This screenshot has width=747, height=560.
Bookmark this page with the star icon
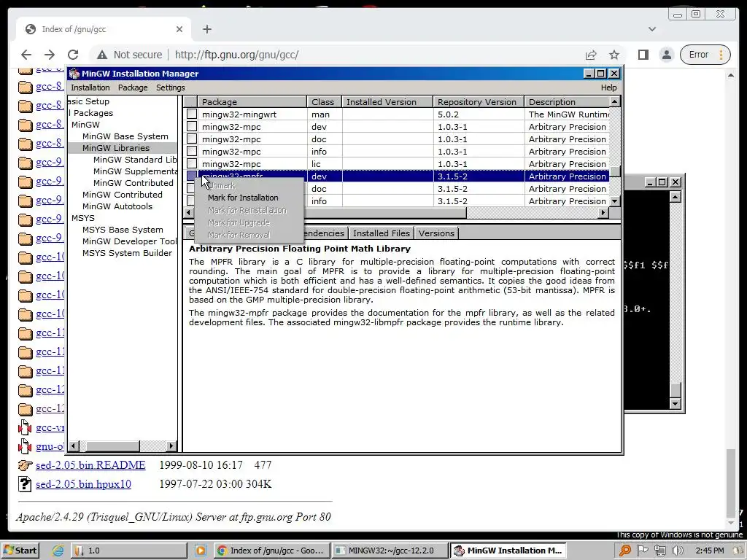tap(614, 55)
